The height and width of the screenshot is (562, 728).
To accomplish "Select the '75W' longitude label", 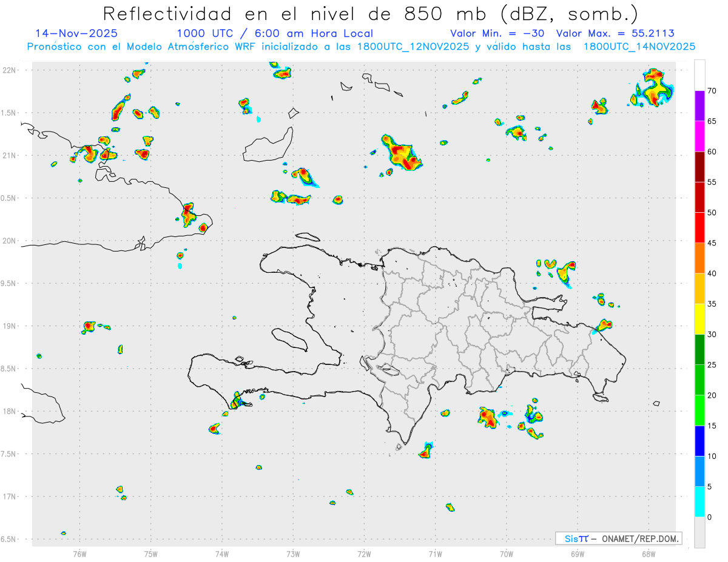I will (151, 554).
